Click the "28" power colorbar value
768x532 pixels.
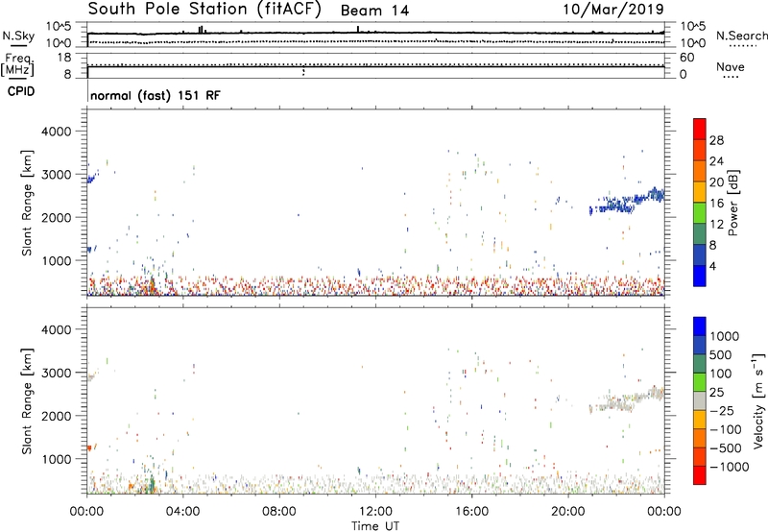click(716, 140)
